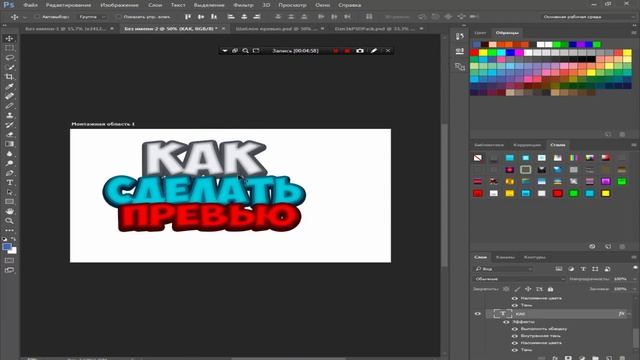Open the Слои menu
Viewport: 640px width, 360px height.
coord(155,5)
